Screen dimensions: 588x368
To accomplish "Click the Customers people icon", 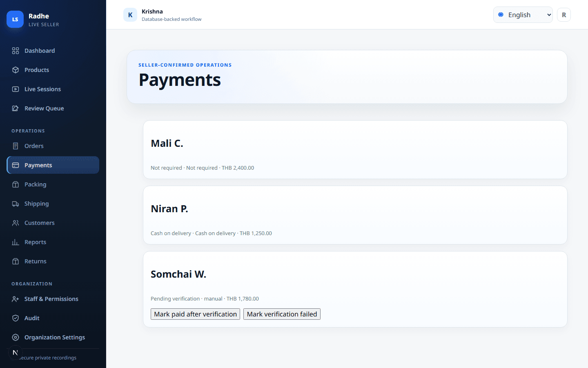I will 16,223.
